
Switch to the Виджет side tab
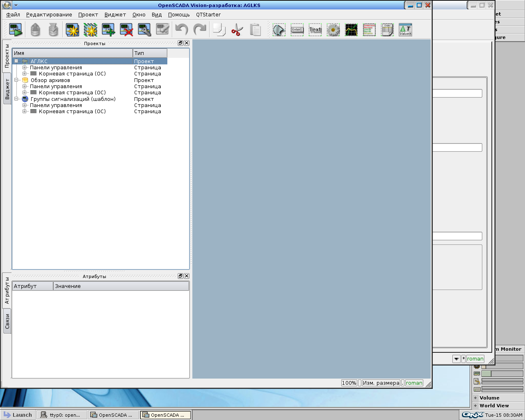click(x=7, y=89)
